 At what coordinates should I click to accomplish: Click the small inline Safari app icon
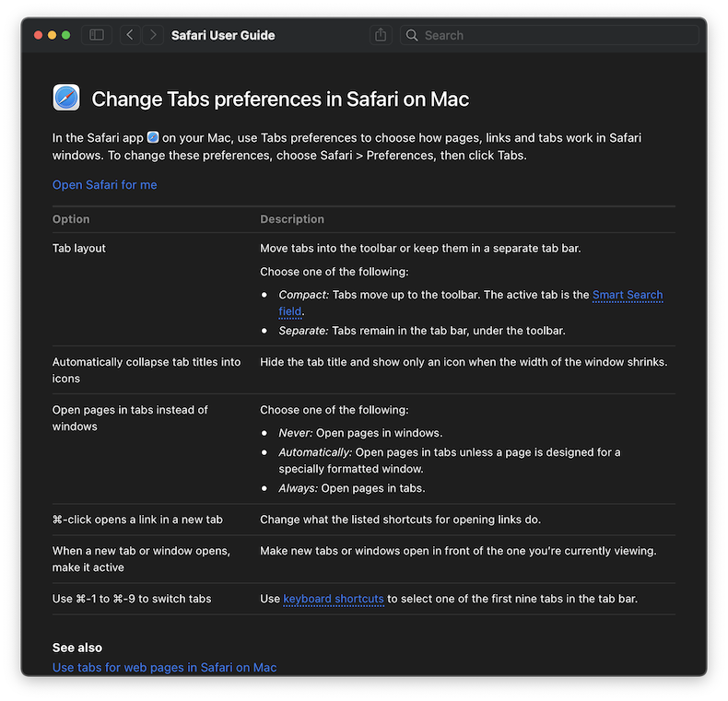[x=153, y=137]
